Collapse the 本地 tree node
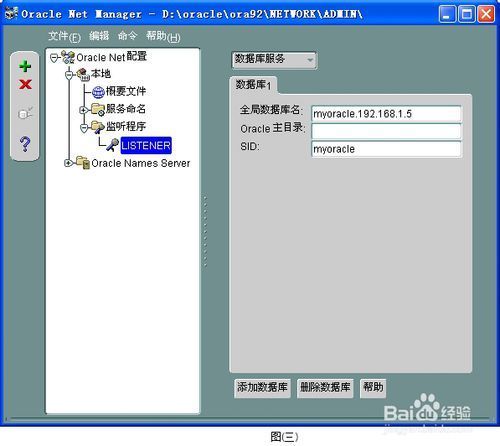The height and width of the screenshot is (446, 500). [69, 75]
